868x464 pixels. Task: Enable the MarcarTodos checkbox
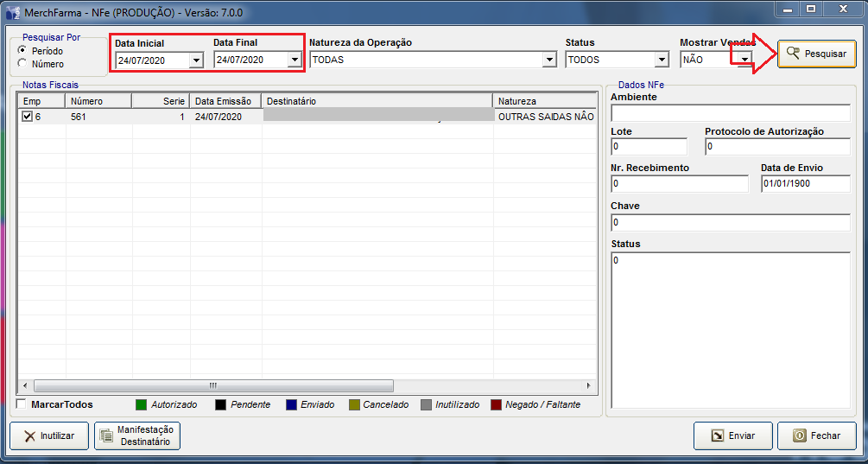click(22, 404)
